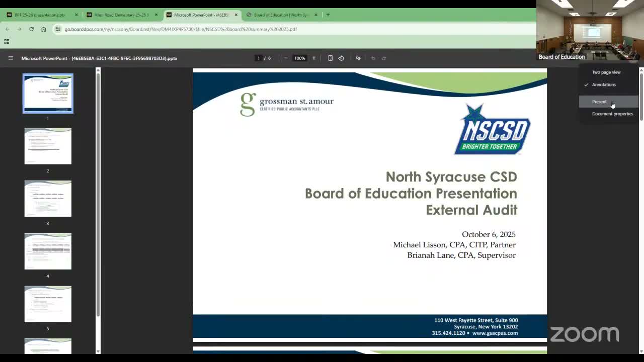Click the 100% zoom level field

coord(300,58)
